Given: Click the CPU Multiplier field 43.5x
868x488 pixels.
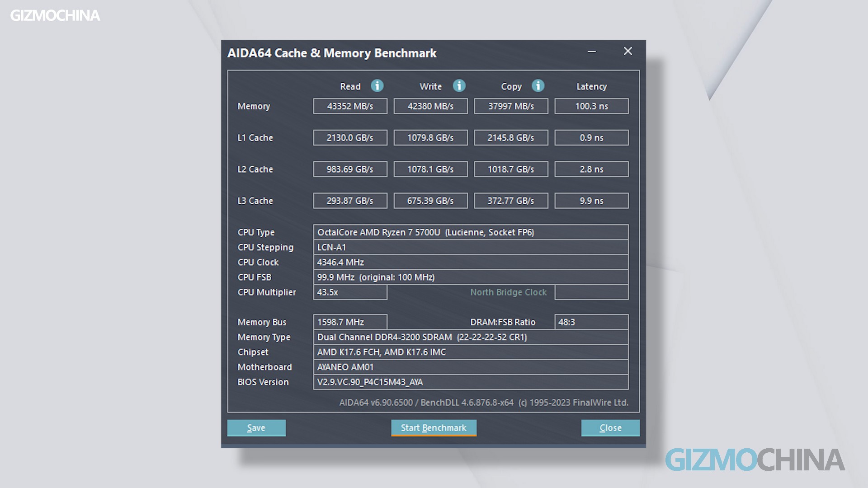Looking at the screenshot, I should 350,292.
